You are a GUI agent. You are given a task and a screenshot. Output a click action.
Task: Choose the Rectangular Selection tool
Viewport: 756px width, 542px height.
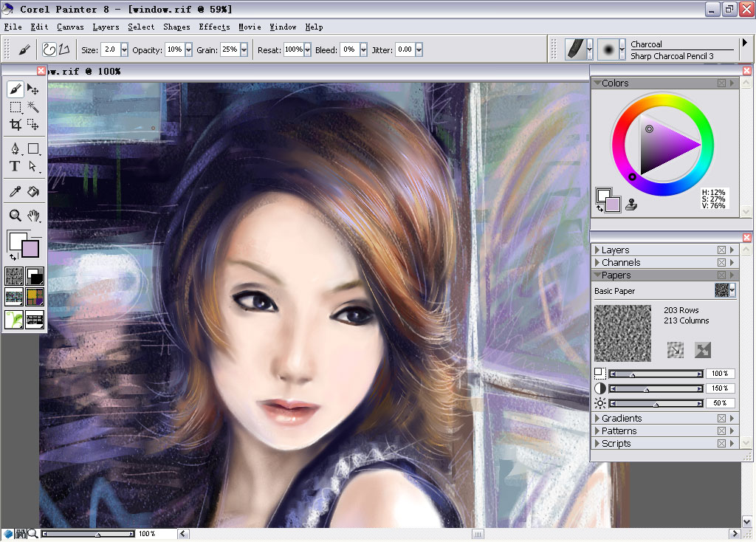coord(15,107)
